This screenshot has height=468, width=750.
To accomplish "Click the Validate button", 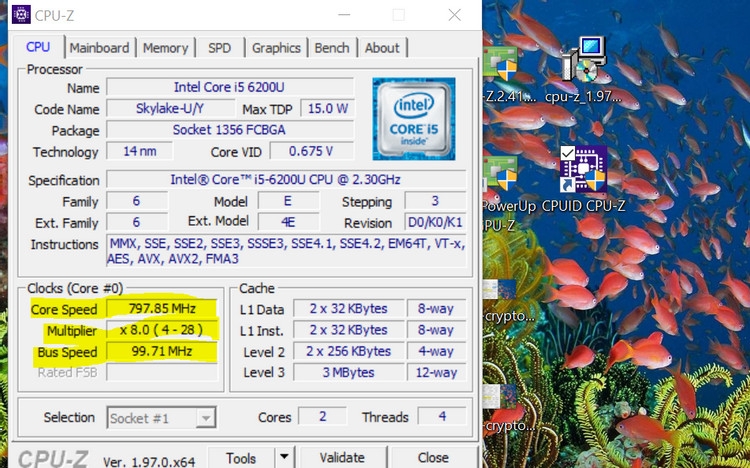I will 342,458.
